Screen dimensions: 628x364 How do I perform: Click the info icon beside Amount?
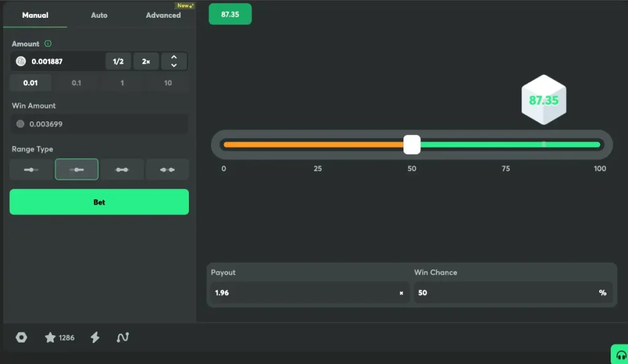pos(48,44)
